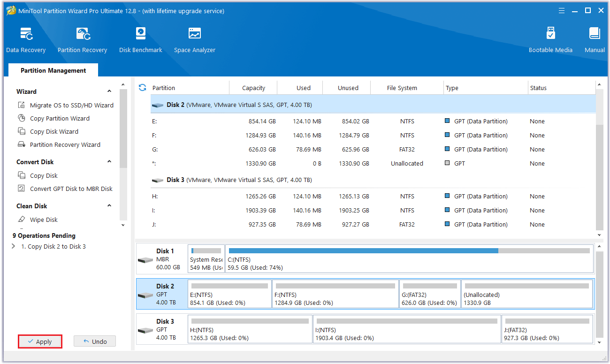Open Migrate OS to SSD/HD Wizard link
This screenshot has width=610, height=364.
tap(72, 105)
